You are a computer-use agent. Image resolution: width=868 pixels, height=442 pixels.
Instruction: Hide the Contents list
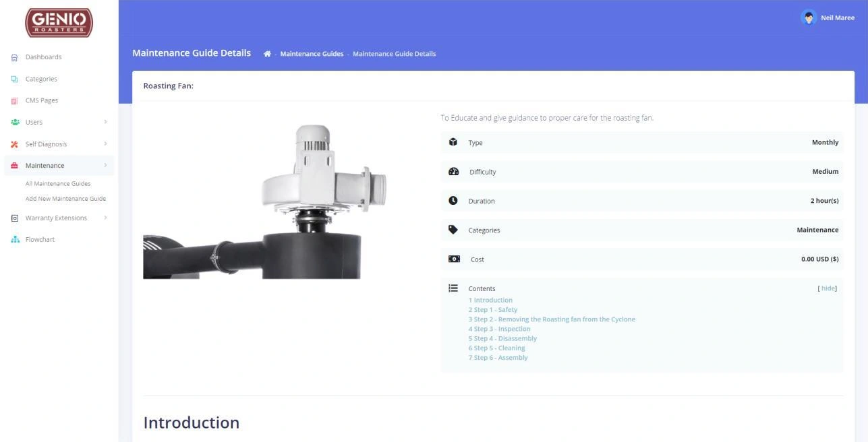[x=828, y=288]
